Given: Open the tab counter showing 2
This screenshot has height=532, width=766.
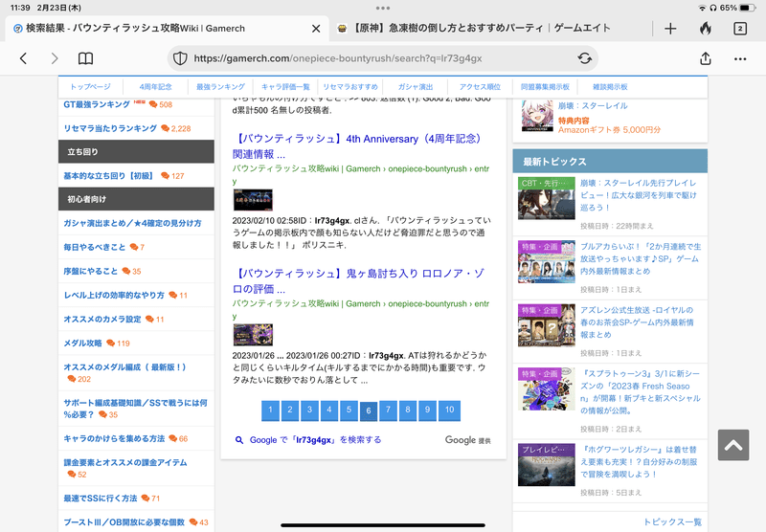Looking at the screenshot, I should (740, 29).
